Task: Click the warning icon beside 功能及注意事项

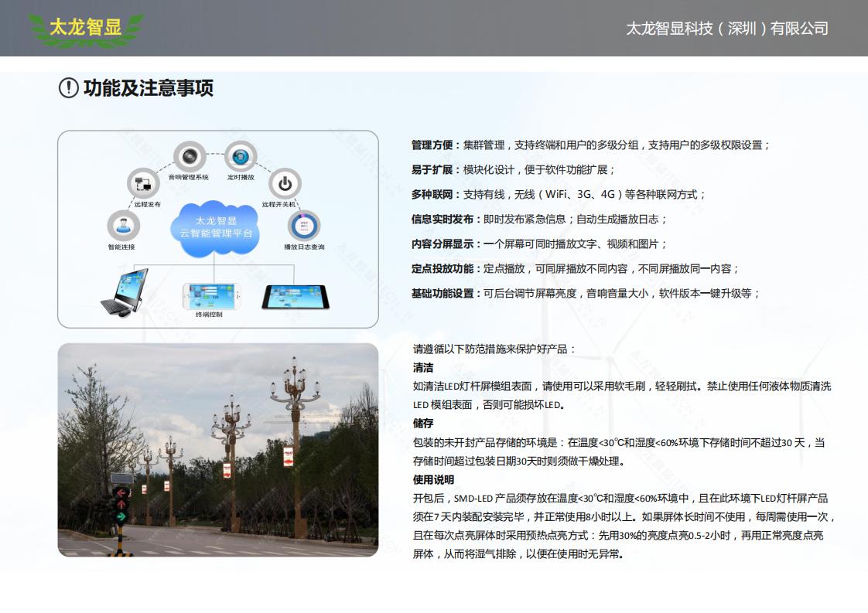Action: 69,89
